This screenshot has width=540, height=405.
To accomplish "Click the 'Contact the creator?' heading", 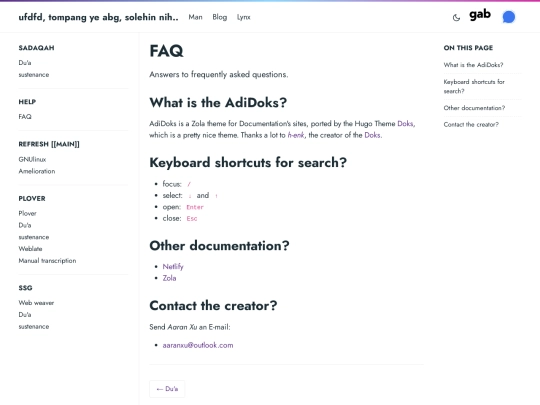I will [213, 306].
